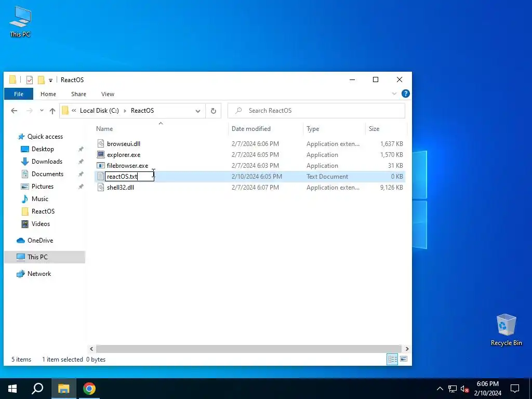Click the muted volume tray icon
Viewport: 532px width, 399px height.
[x=465, y=389]
